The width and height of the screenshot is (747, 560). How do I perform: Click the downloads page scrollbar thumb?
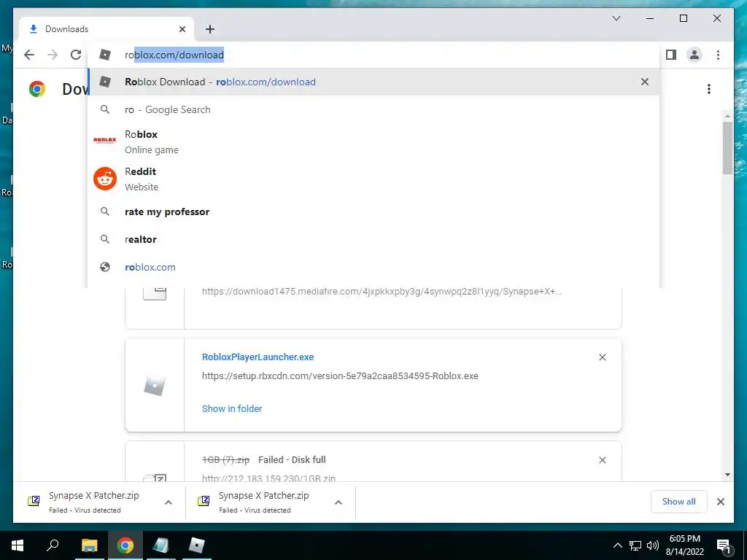click(727, 147)
